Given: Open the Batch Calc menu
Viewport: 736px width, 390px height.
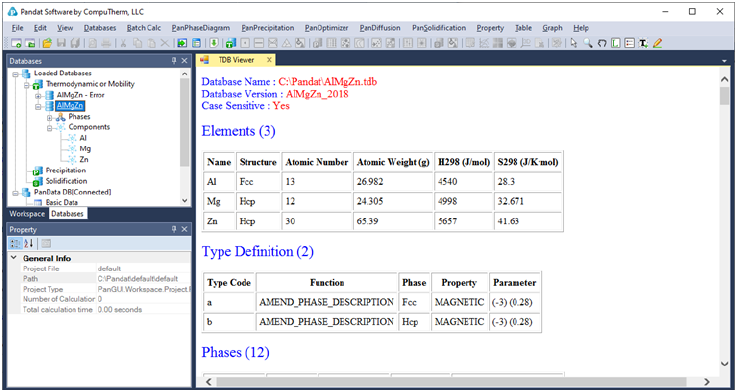Looking at the screenshot, I should 144,28.
